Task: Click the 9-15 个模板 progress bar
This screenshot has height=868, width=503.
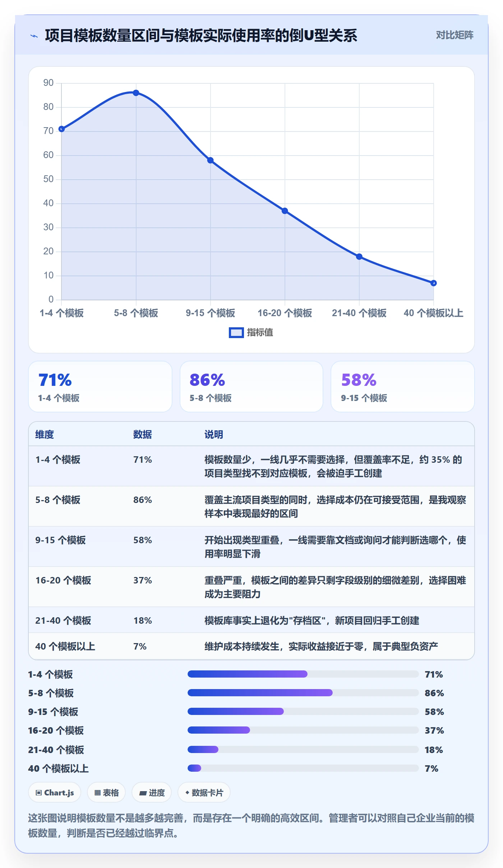Action: 303,711
